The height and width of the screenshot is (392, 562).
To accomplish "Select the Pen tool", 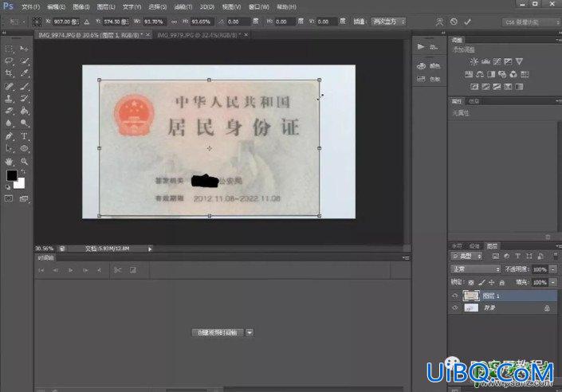I will (x=9, y=135).
